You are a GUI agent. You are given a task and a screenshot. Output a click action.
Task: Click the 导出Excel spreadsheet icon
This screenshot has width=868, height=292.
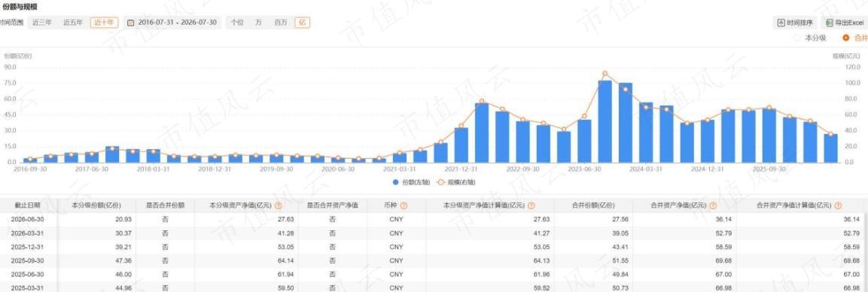click(x=830, y=23)
